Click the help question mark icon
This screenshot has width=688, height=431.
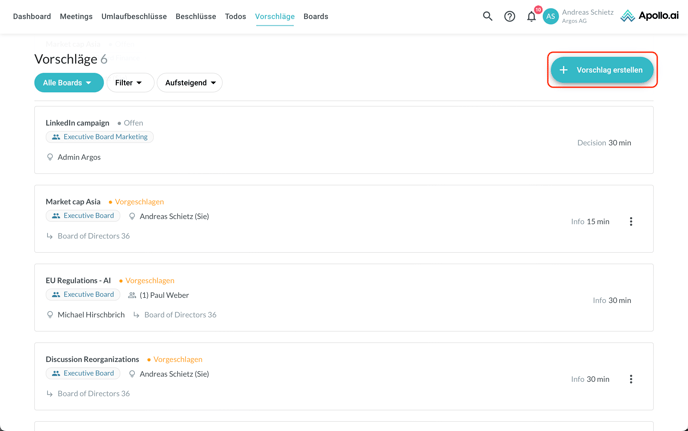[x=509, y=16]
